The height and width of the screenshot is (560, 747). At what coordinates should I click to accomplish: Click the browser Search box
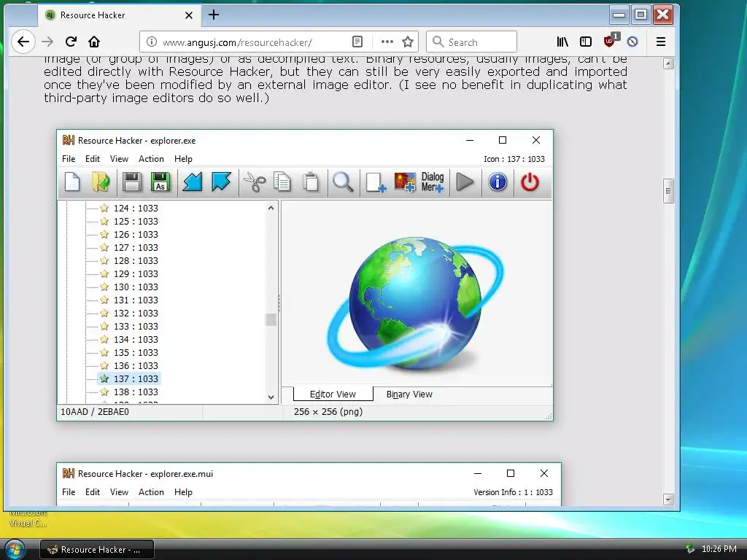point(472,42)
